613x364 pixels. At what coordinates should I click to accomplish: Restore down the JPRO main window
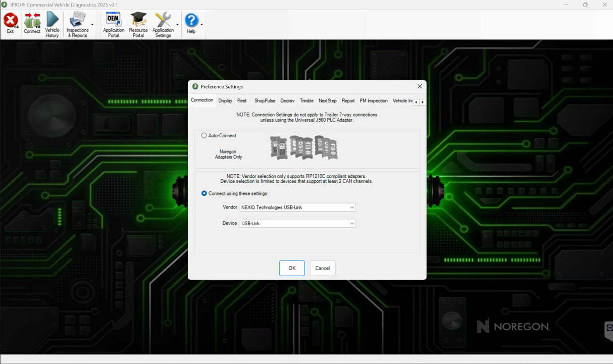point(585,5)
